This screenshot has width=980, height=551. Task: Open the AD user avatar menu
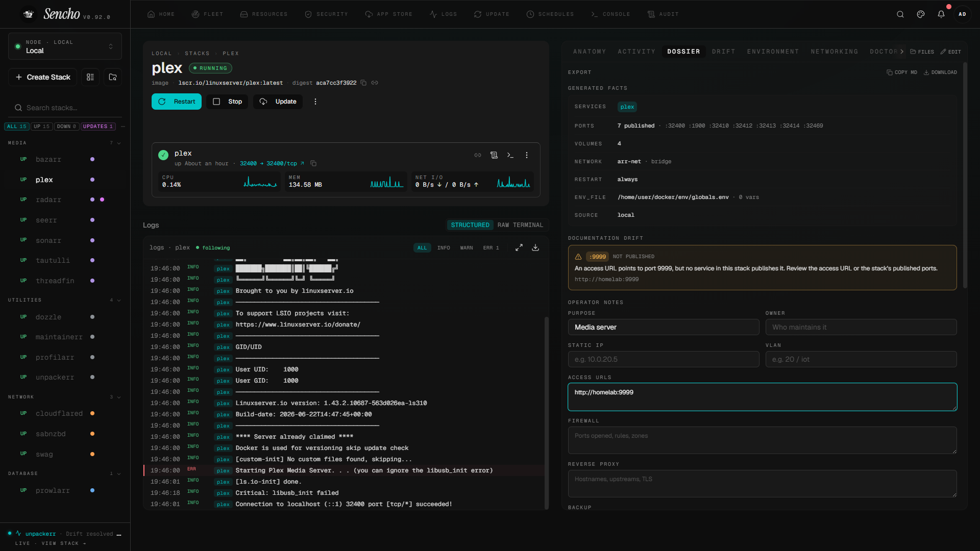962,14
